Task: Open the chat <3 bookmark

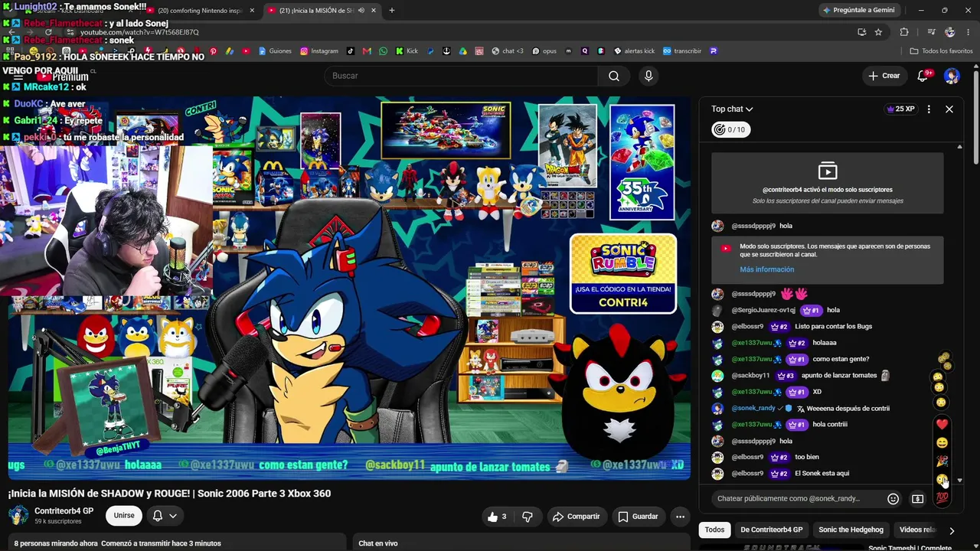Action: coord(508,51)
